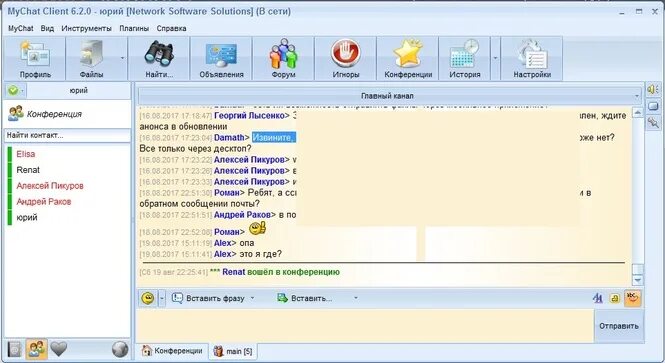Open the font formatting icon
This screenshot has height=363, width=665.
coord(597,299)
